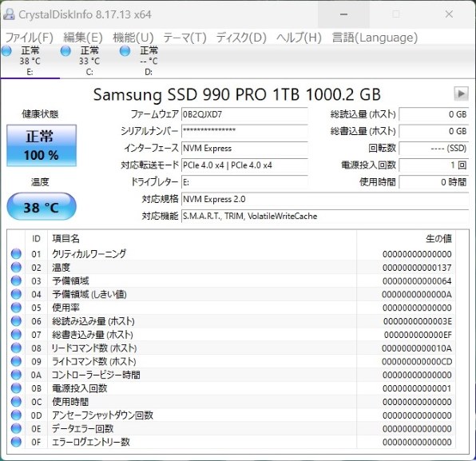Select raw value 00000000000CD
Screen dimensions: 476x461
(x=417, y=362)
